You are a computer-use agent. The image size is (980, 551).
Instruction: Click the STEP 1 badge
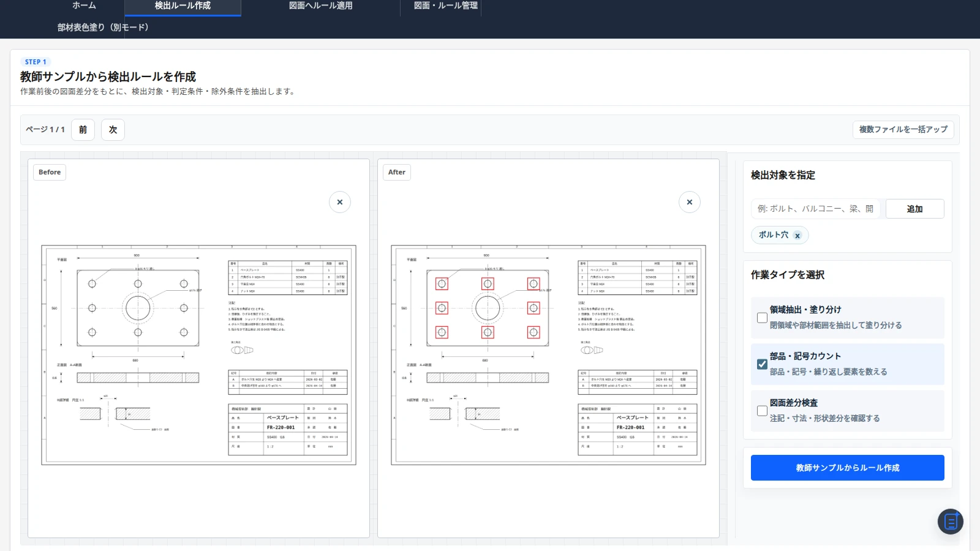click(36, 62)
